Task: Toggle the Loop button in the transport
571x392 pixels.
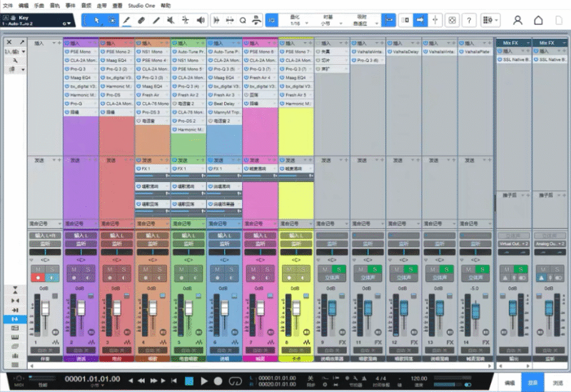Action: pos(235,381)
